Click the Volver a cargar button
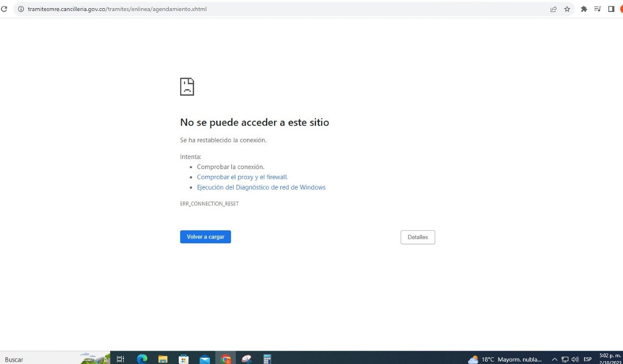The image size is (623, 364). coord(205,237)
